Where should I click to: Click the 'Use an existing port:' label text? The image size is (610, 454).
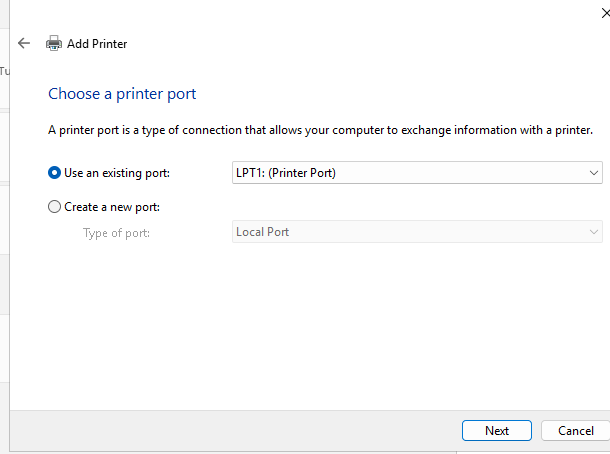coord(117,173)
